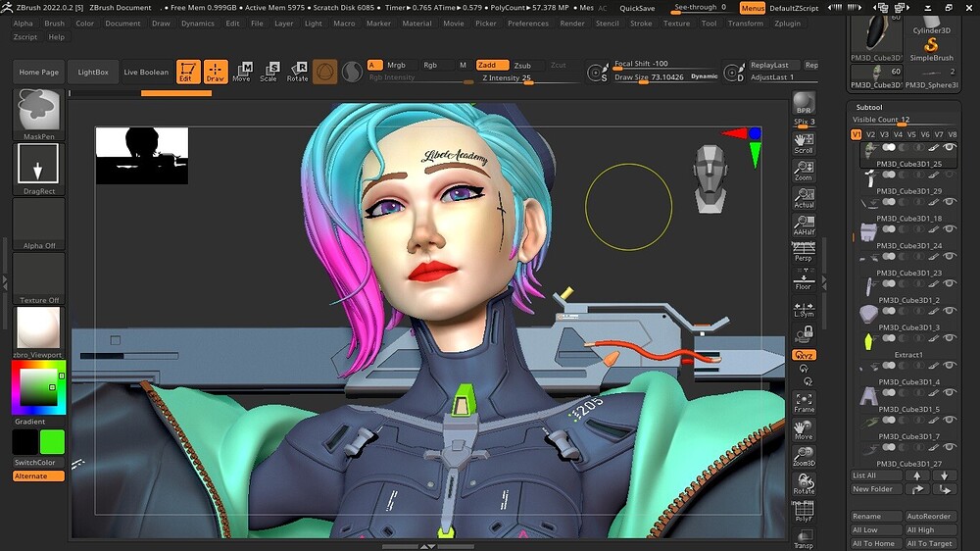Click the Frame mesh icon
The width and height of the screenshot is (980, 551).
pos(804,403)
